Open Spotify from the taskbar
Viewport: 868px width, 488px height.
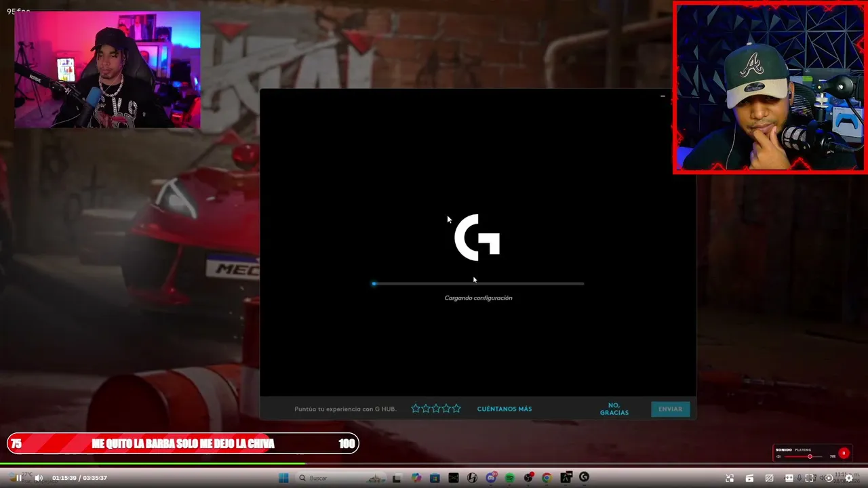(509, 478)
